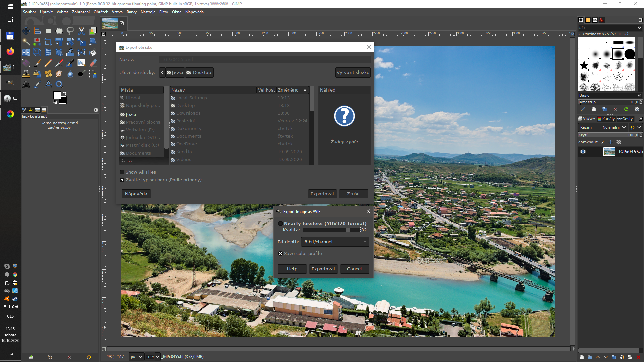Select the Crop tool
This screenshot has width=644, height=362.
[x=48, y=42]
